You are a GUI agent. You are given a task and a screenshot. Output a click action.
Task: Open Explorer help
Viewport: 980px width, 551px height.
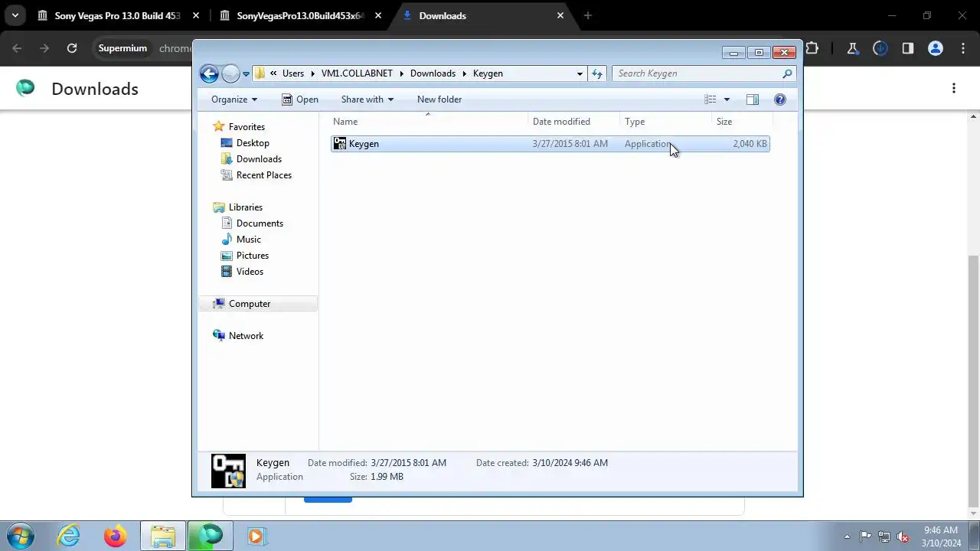click(780, 99)
